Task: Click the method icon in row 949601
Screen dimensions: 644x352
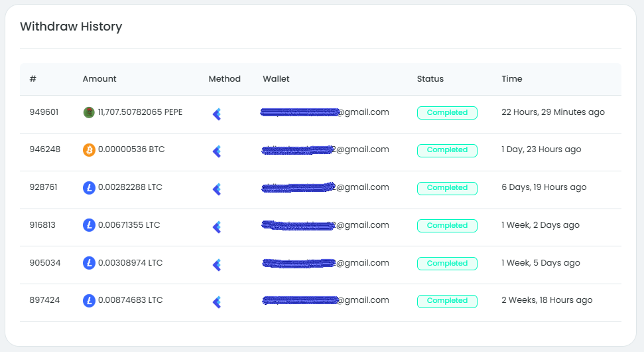Action: [x=217, y=114]
